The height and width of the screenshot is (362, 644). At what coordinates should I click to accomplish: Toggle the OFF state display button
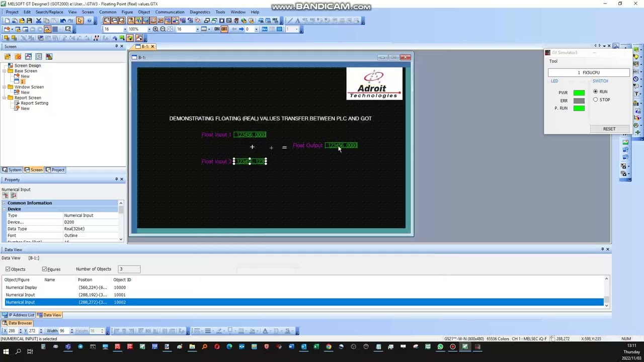(x=224, y=29)
